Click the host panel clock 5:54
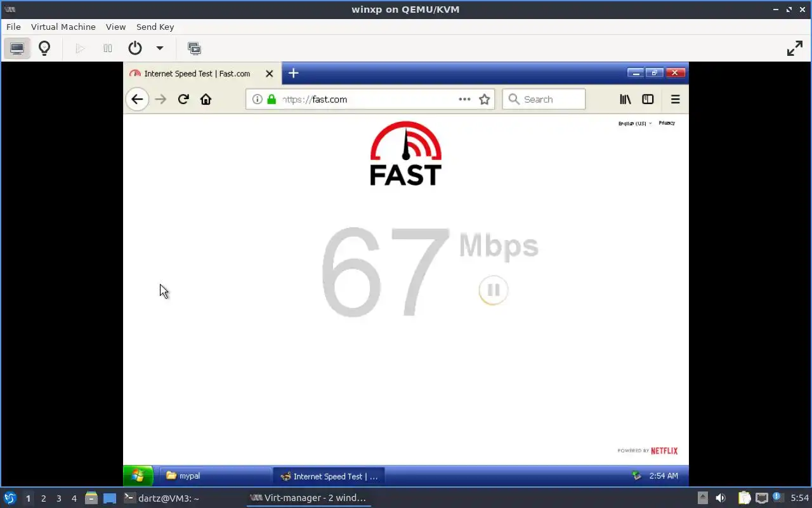 pos(799,498)
